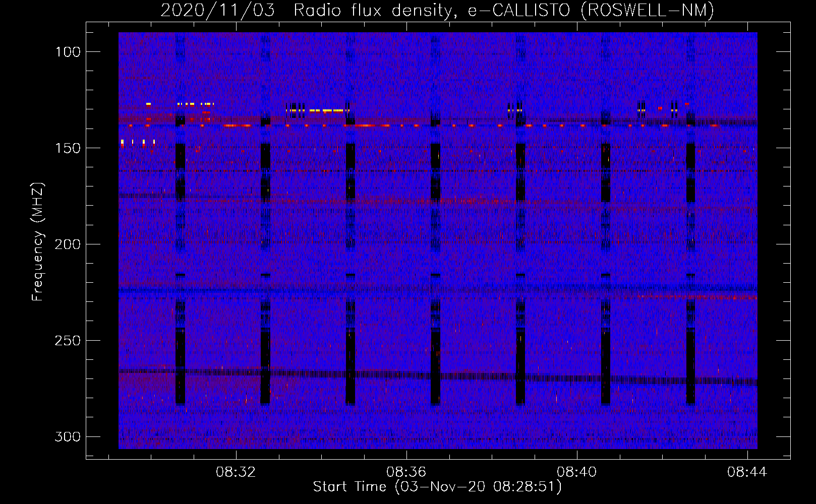
Task: Click the 150 frequency tick label
Action: point(68,148)
